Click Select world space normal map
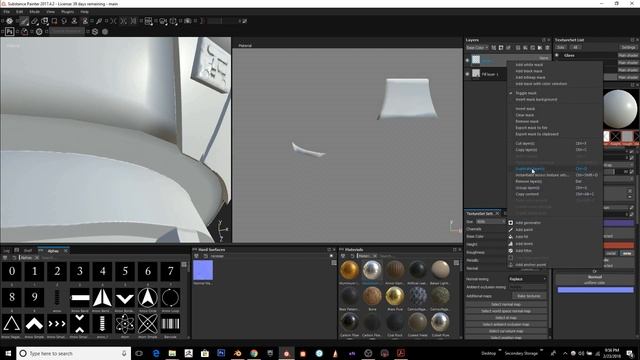This screenshot has width=640, height=360. click(x=505, y=311)
